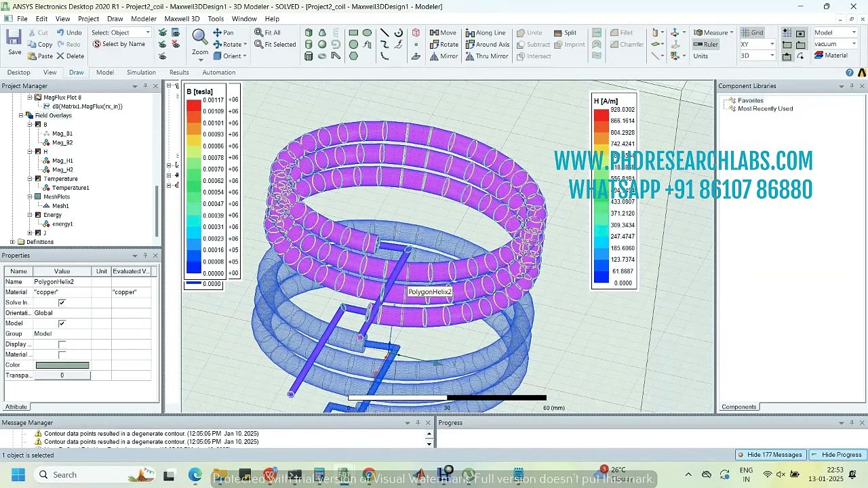Screen dimensions: 868x488
Task: Open the File menu
Action: [x=22, y=19]
